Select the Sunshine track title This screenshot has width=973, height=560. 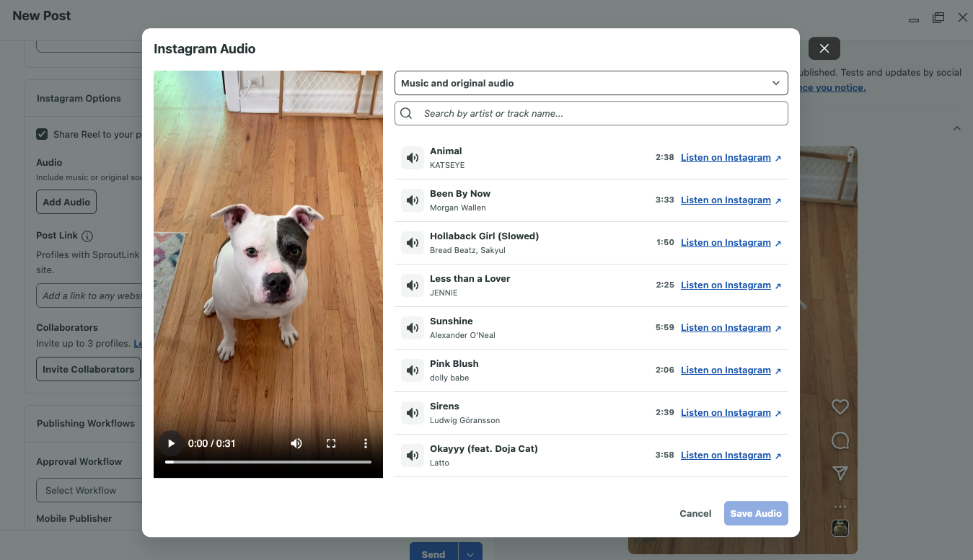tap(452, 321)
